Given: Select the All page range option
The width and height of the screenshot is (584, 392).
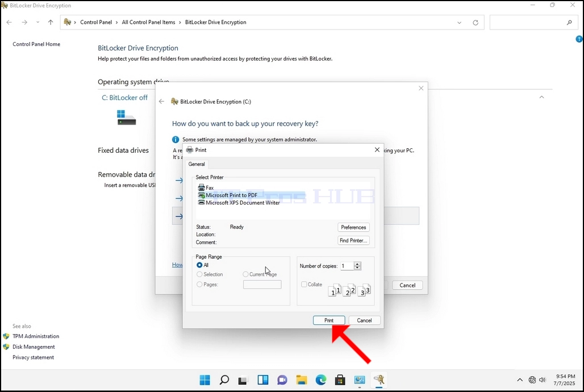Looking at the screenshot, I should pos(203,265).
